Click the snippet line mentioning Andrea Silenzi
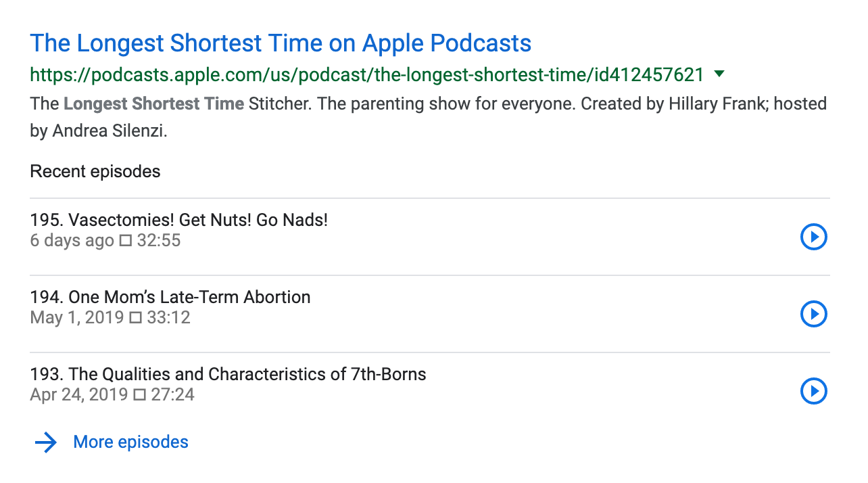The height and width of the screenshot is (483, 868). point(99,131)
